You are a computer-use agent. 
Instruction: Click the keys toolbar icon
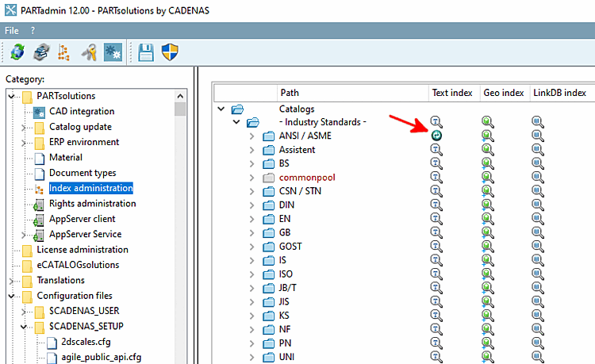89,52
